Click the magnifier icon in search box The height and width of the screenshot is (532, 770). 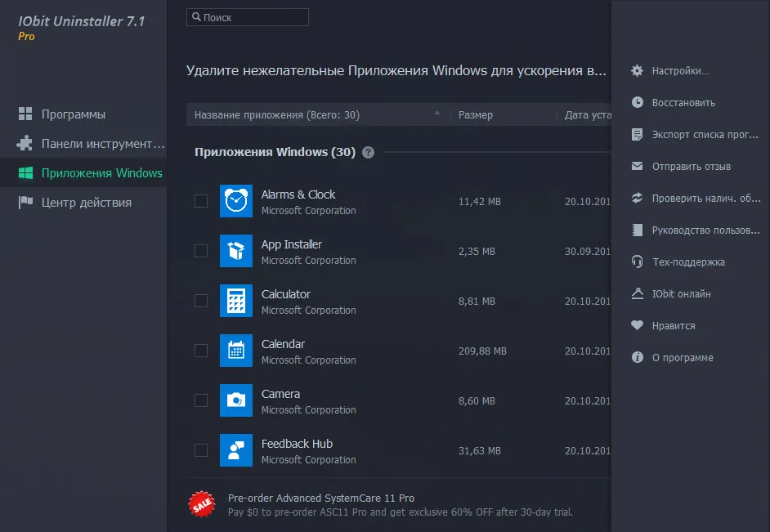[196, 17]
